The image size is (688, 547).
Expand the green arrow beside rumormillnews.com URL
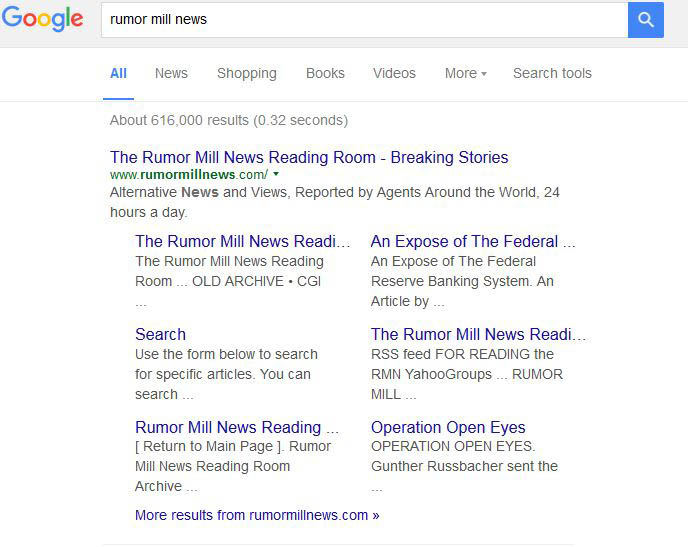pyautogui.click(x=276, y=174)
